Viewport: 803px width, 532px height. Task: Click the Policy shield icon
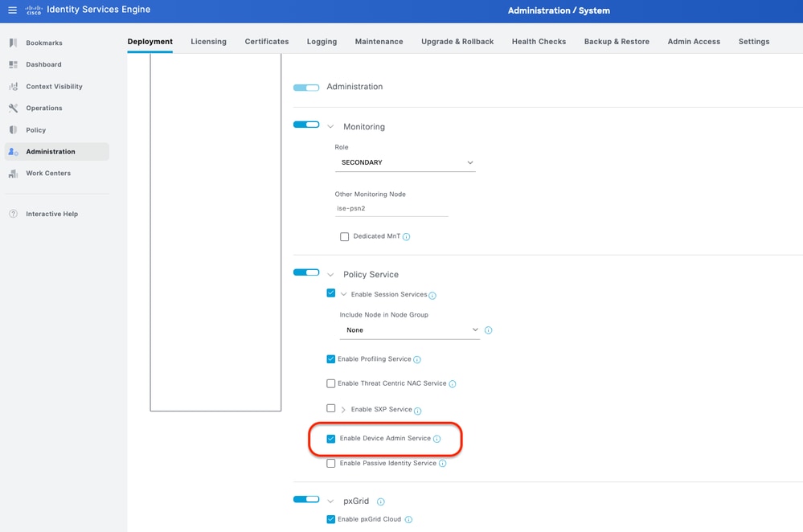coord(14,130)
